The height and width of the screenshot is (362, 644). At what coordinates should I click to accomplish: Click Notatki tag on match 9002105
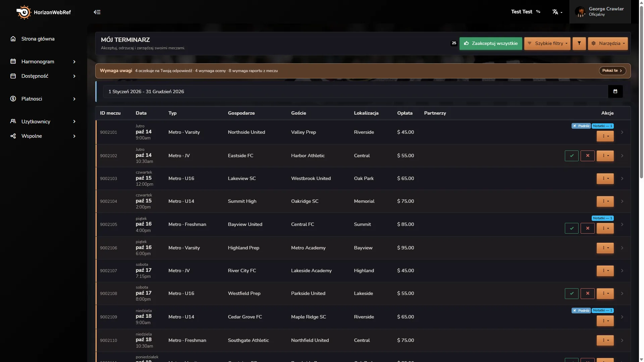[x=602, y=218]
